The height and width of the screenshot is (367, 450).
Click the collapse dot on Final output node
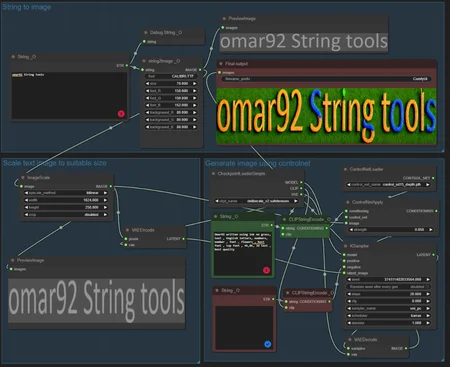[221, 63]
